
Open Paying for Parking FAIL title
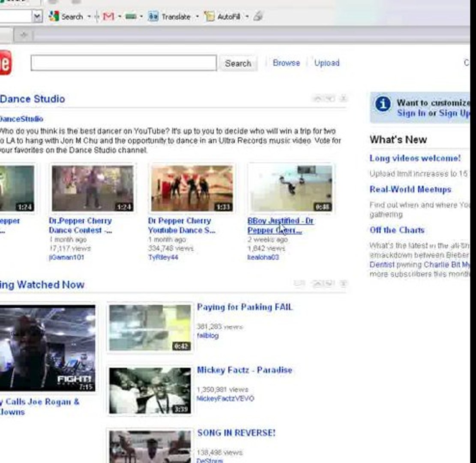pyautogui.click(x=244, y=307)
